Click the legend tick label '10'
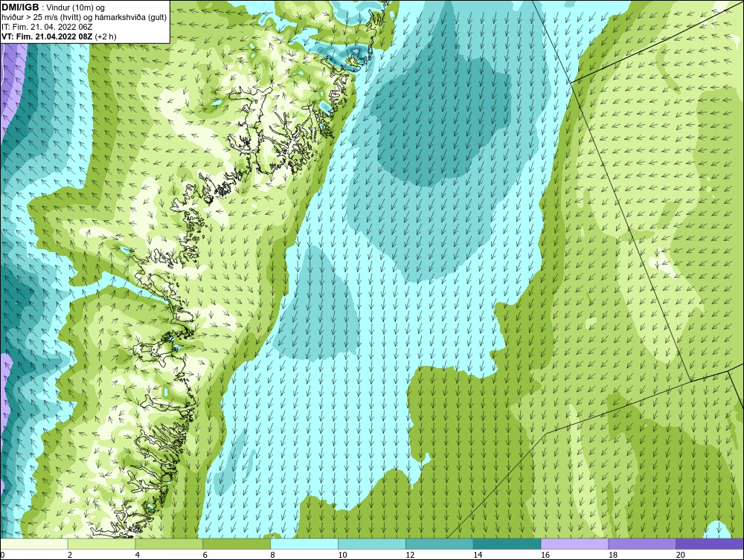The height and width of the screenshot is (560, 744). [342, 555]
